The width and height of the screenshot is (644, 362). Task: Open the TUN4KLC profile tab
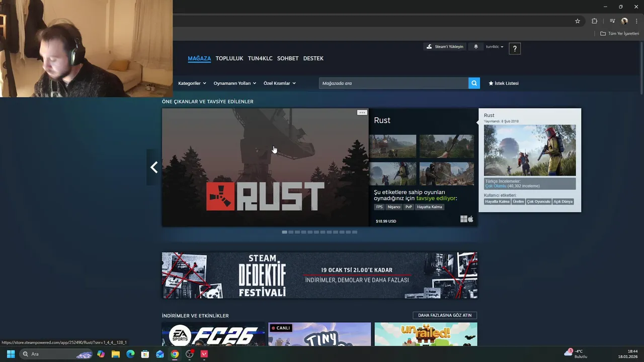point(260,58)
